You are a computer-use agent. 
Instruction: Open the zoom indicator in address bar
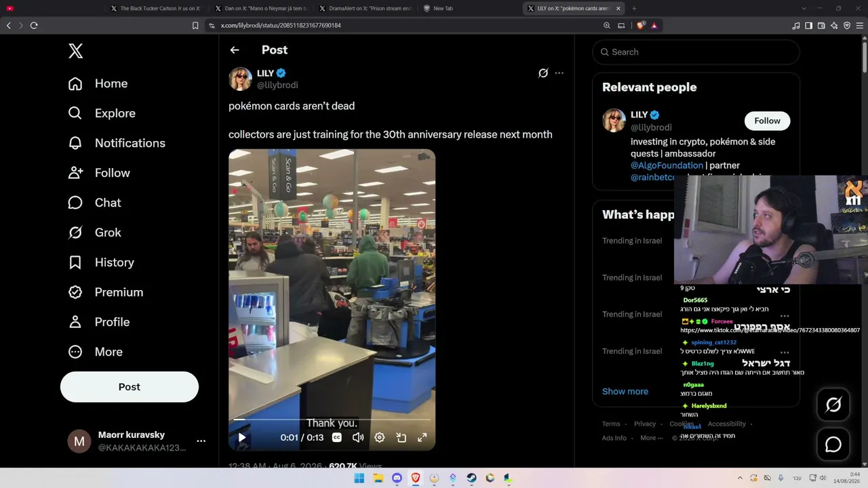(x=607, y=26)
